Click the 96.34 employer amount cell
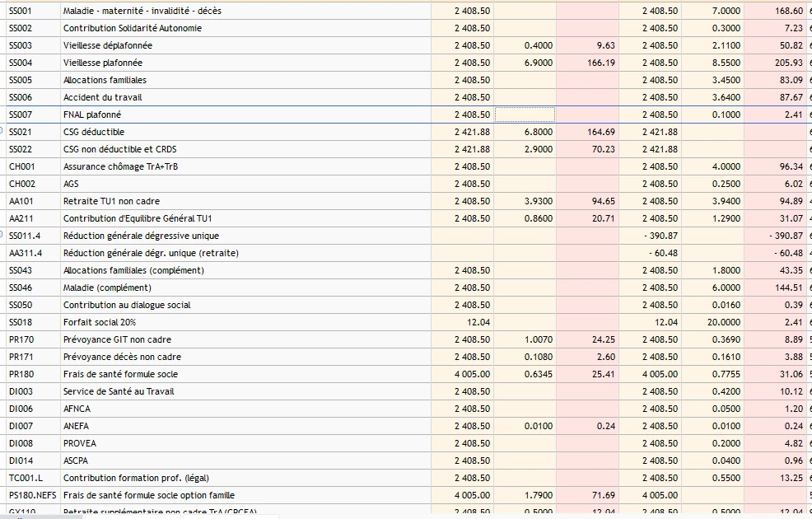 775,166
